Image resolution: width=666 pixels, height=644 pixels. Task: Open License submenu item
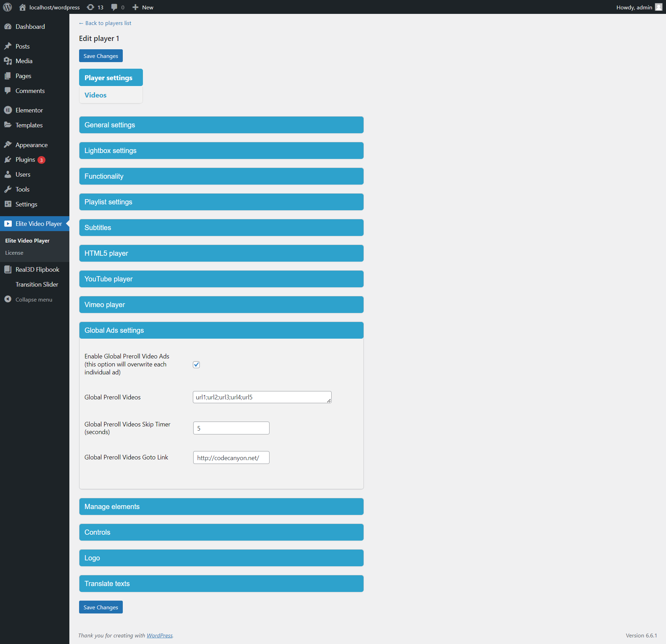(14, 253)
